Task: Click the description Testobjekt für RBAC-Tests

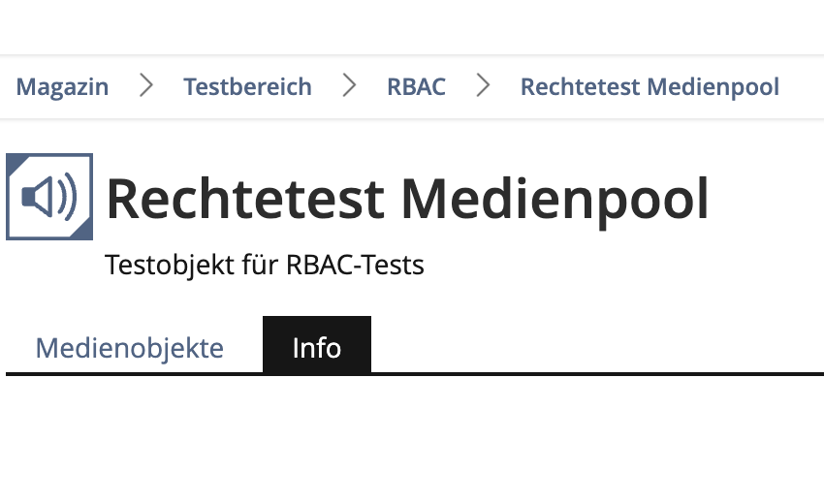Action: pyautogui.click(x=264, y=265)
